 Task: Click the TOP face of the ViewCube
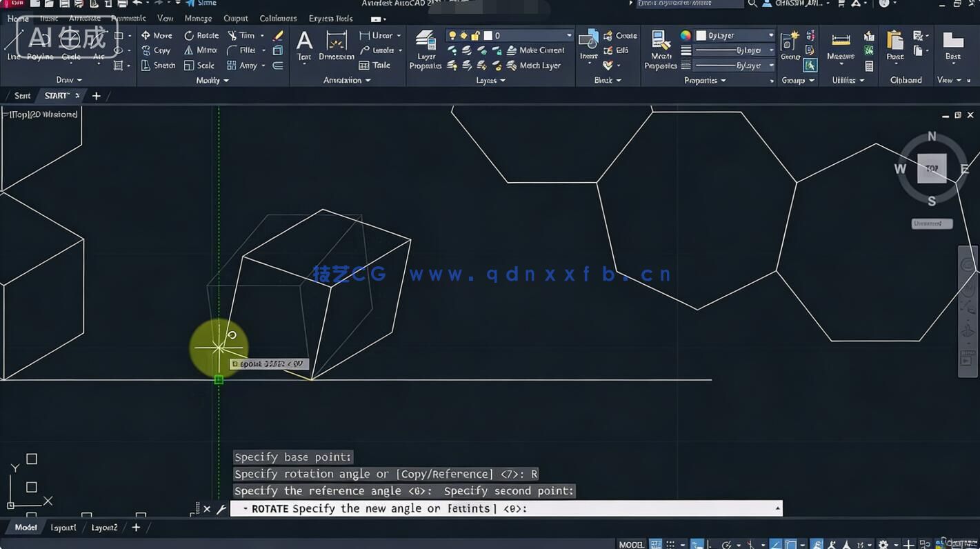click(932, 168)
